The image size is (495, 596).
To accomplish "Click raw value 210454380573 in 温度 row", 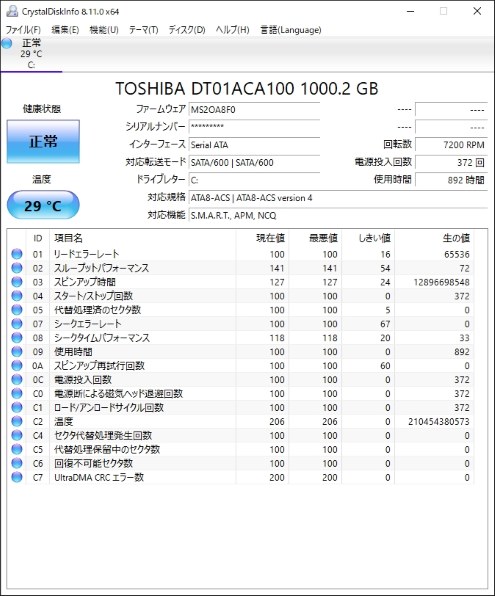I will click(x=439, y=422).
